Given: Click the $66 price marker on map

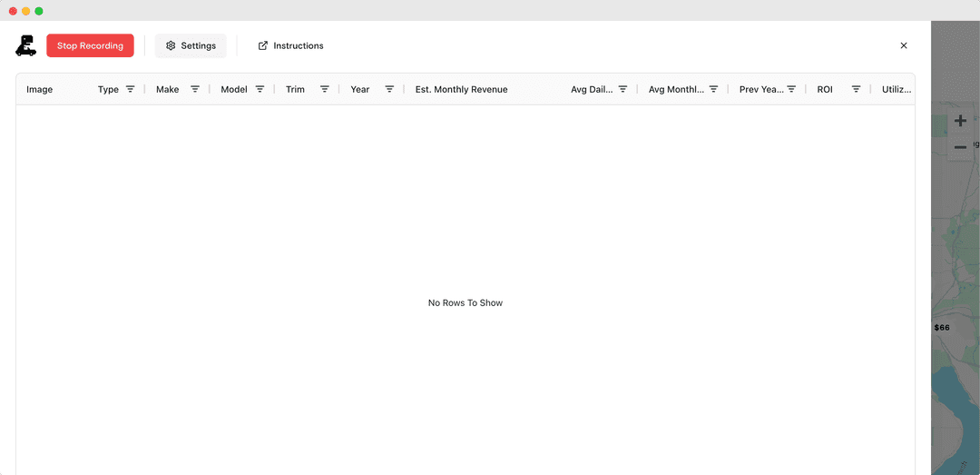Looking at the screenshot, I should click(x=942, y=327).
